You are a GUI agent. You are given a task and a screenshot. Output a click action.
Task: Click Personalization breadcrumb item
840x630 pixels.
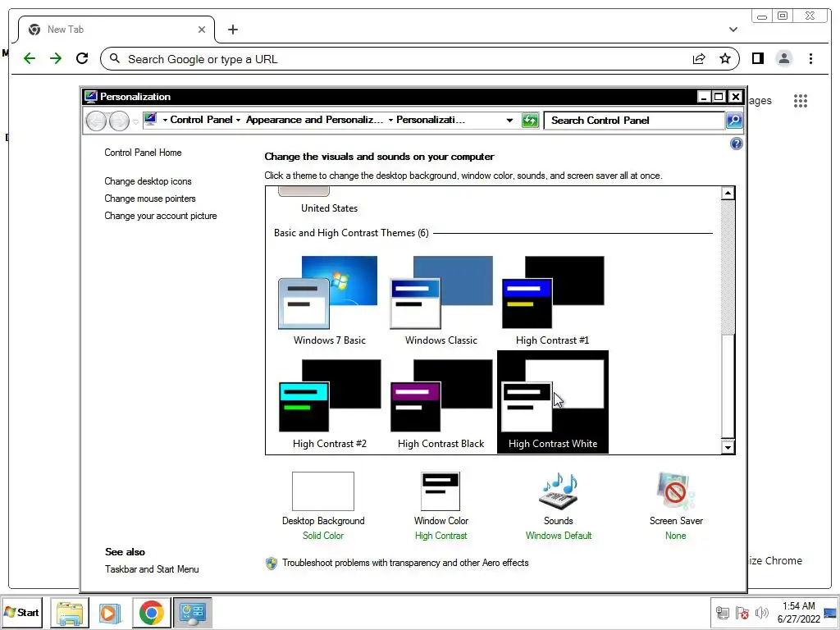click(431, 120)
